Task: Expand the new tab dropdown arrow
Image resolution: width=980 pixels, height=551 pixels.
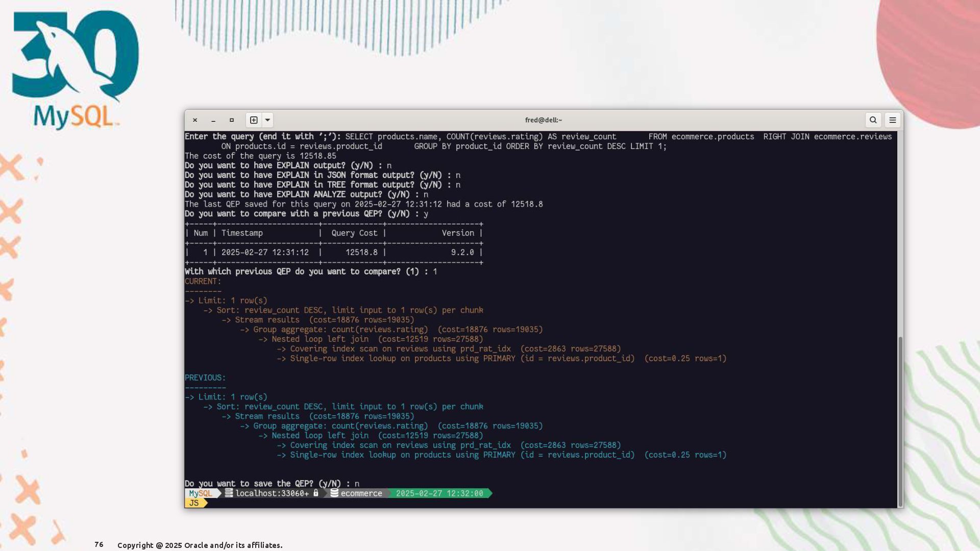Action: pyautogui.click(x=267, y=120)
